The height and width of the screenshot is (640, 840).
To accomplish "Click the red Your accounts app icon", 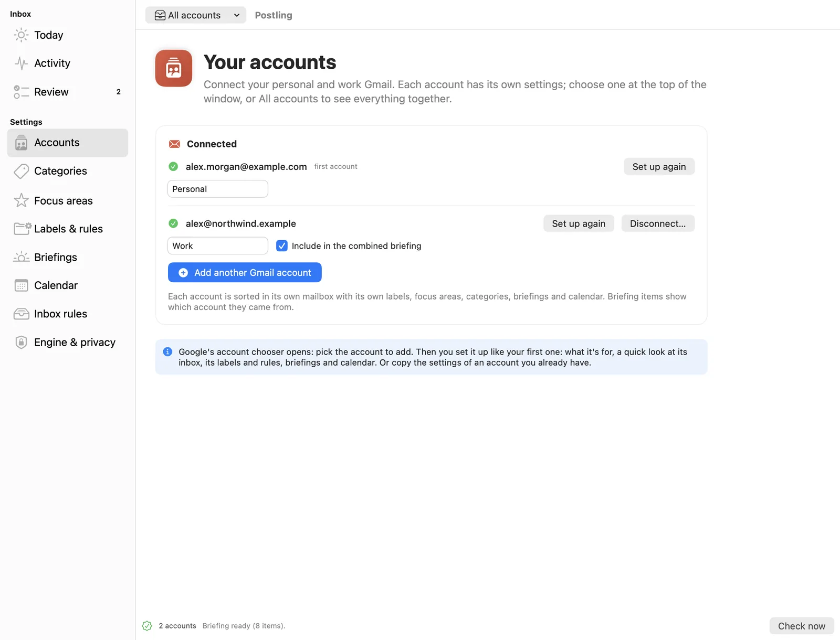I will coord(174,68).
